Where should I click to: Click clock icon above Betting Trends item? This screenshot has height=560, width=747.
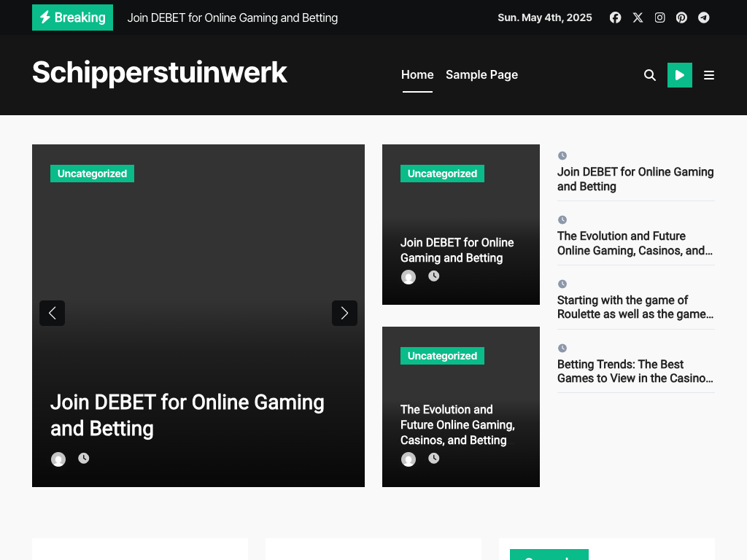562,348
